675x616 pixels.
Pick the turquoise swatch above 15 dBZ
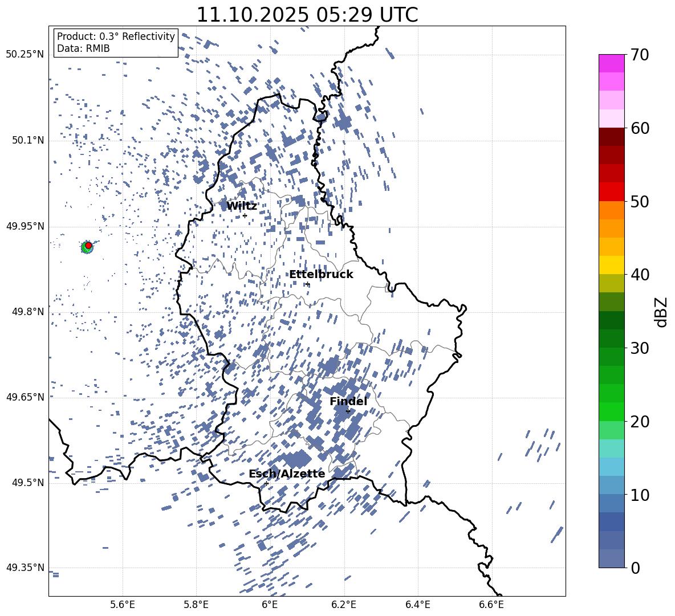[612, 448]
